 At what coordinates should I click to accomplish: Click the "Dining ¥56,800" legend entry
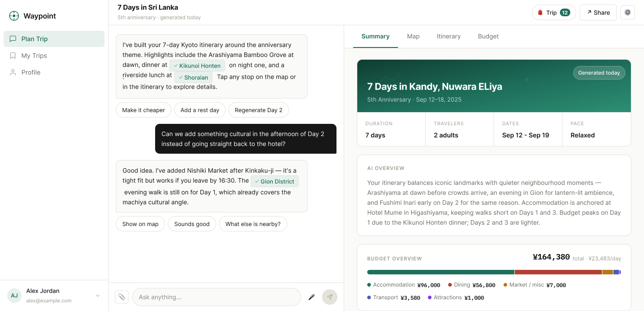(x=472, y=285)
